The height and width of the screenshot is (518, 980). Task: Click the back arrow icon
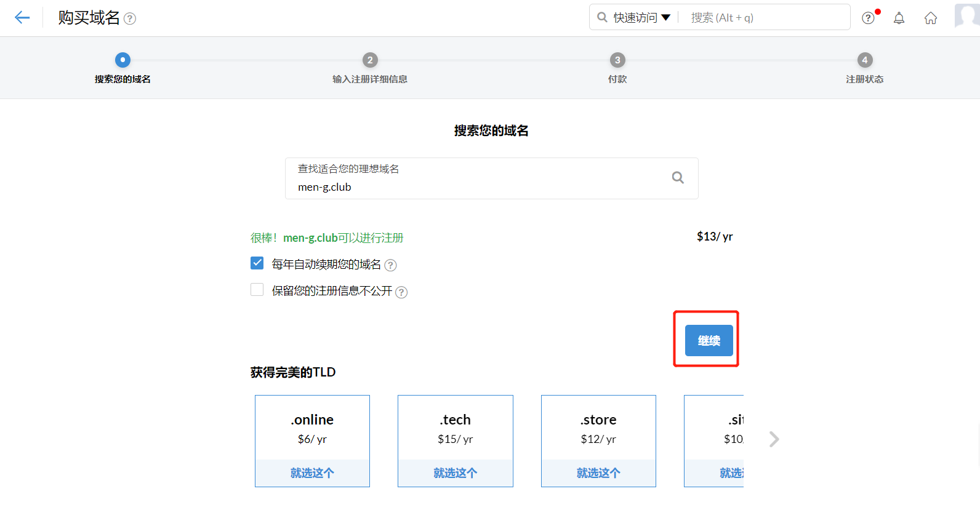pos(22,18)
